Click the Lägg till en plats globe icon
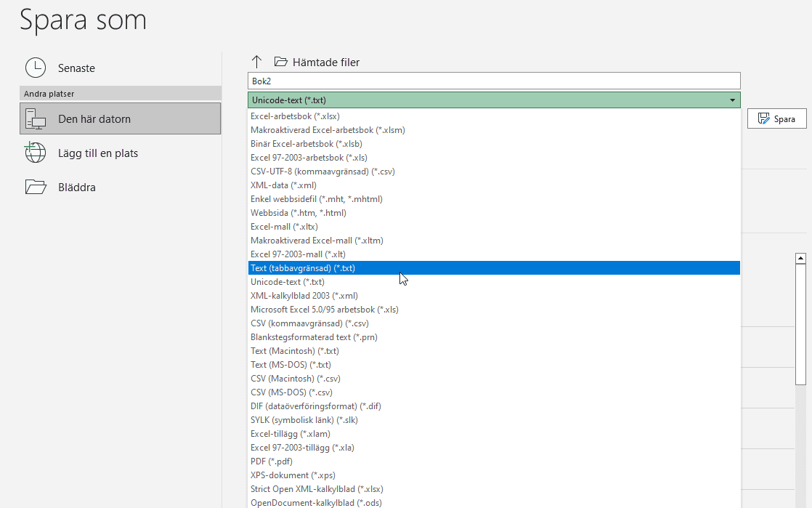The width and height of the screenshot is (812, 508). coord(35,153)
